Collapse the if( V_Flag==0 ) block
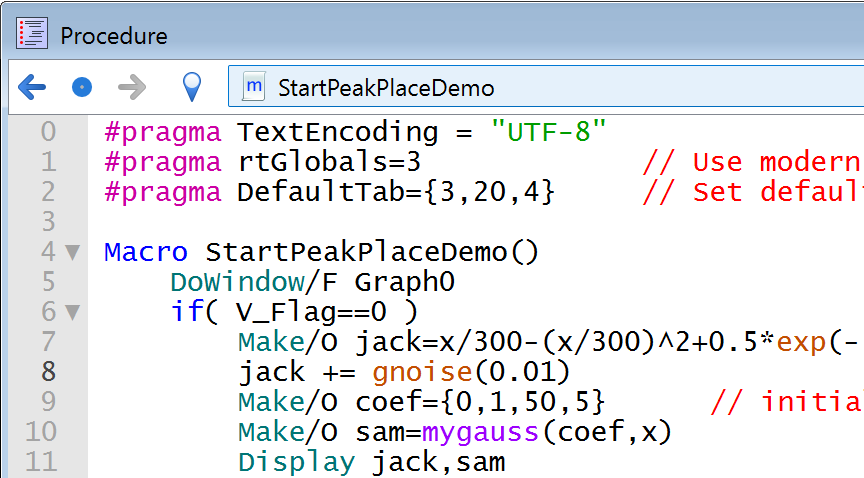 tap(72, 313)
